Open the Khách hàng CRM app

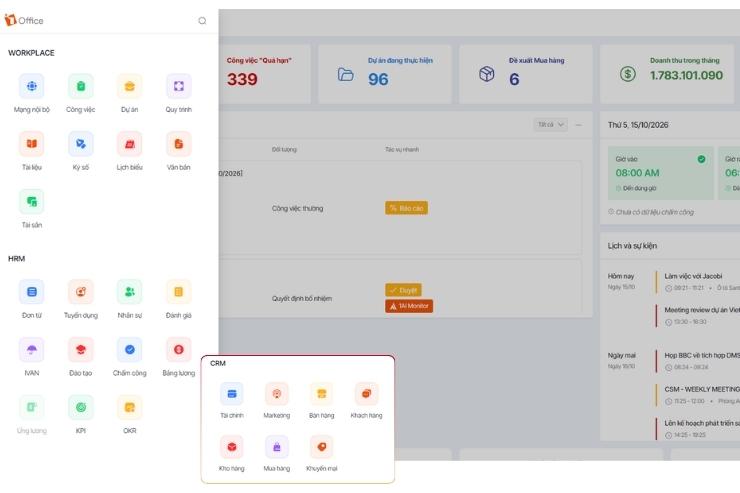click(366, 393)
